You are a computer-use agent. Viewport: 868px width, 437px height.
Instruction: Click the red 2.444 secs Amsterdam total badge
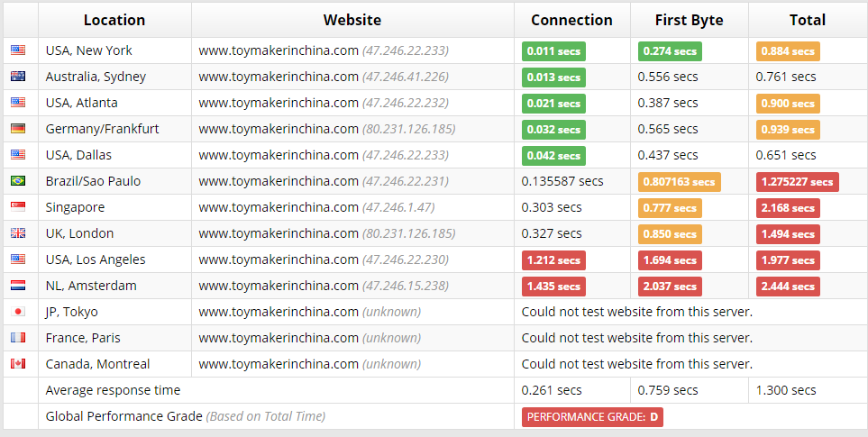tap(788, 286)
